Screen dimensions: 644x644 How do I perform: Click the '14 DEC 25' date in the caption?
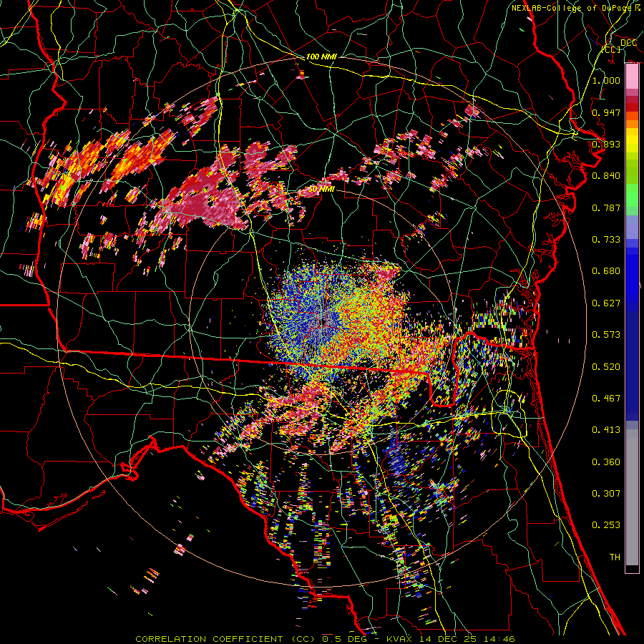tap(449, 639)
